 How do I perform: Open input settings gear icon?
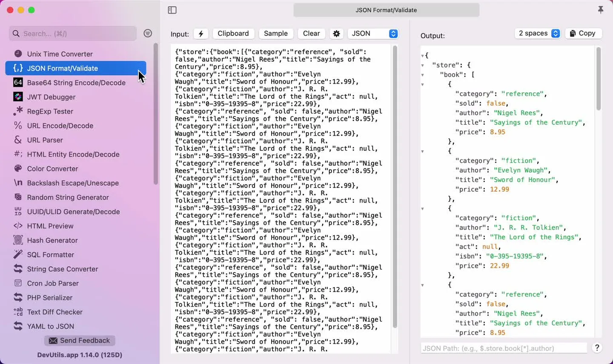pos(336,34)
